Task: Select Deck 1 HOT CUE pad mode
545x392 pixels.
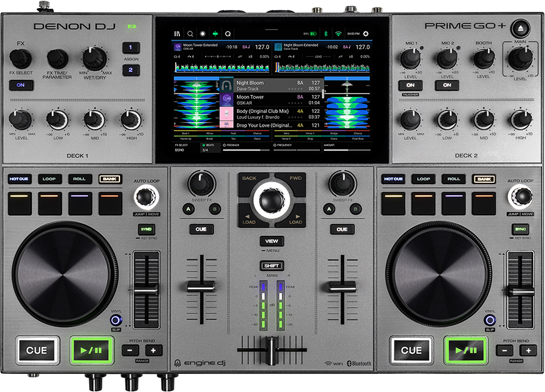Action: click(x=20, y=179)
